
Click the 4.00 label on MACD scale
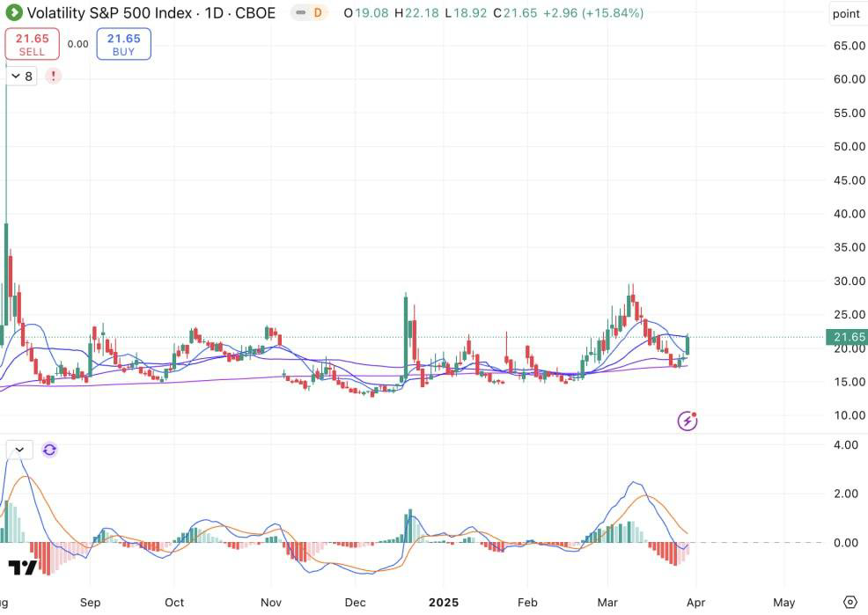coord(845,444)
